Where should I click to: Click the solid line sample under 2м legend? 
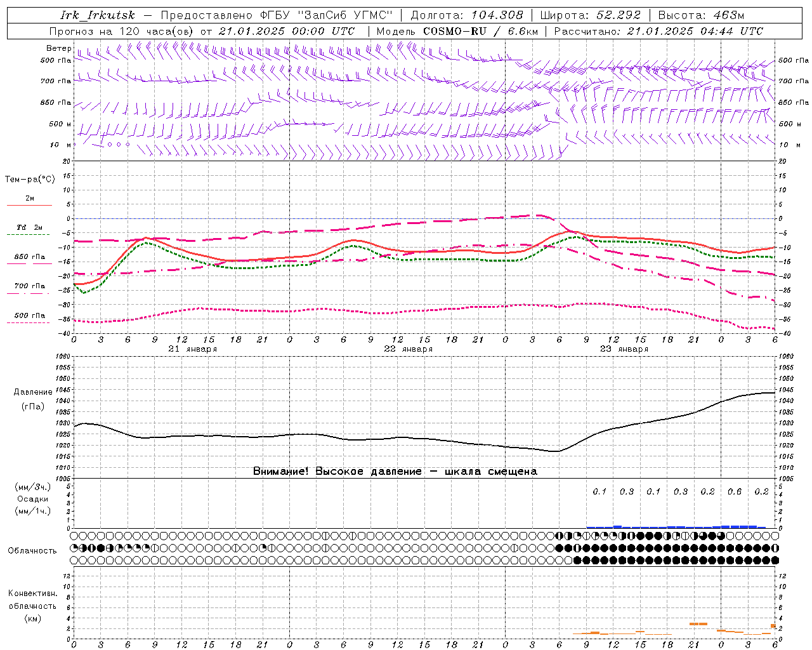29,206
